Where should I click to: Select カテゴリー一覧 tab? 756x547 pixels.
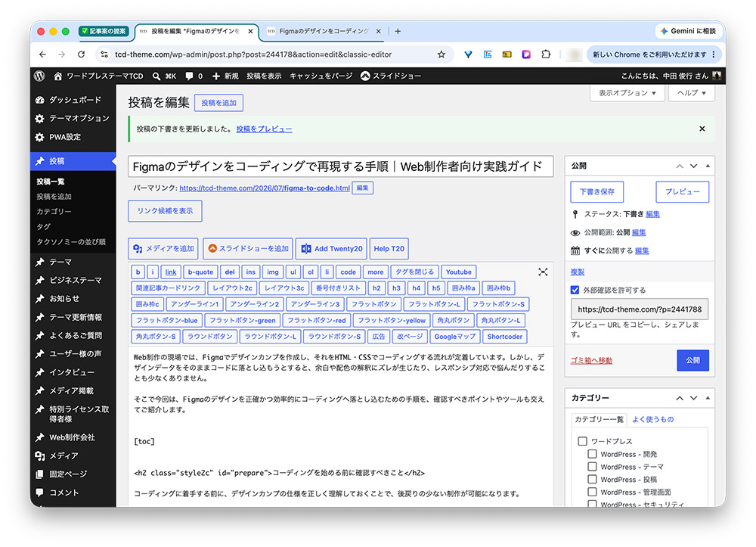tap(599, 419)
